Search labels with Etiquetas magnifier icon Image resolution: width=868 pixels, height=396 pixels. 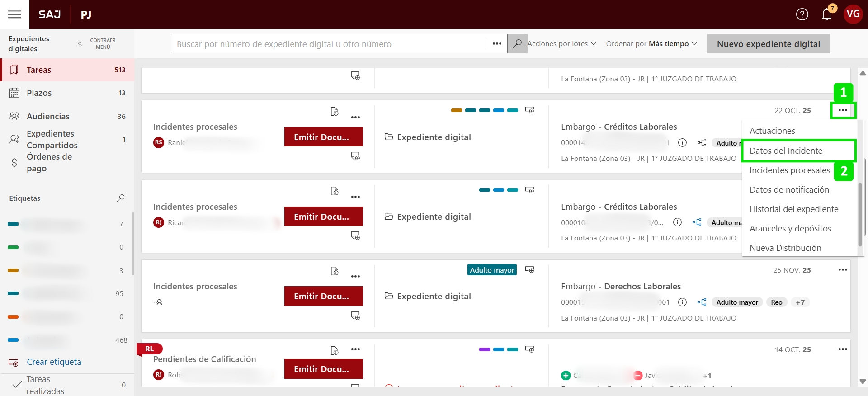click(x=121, y=198)
